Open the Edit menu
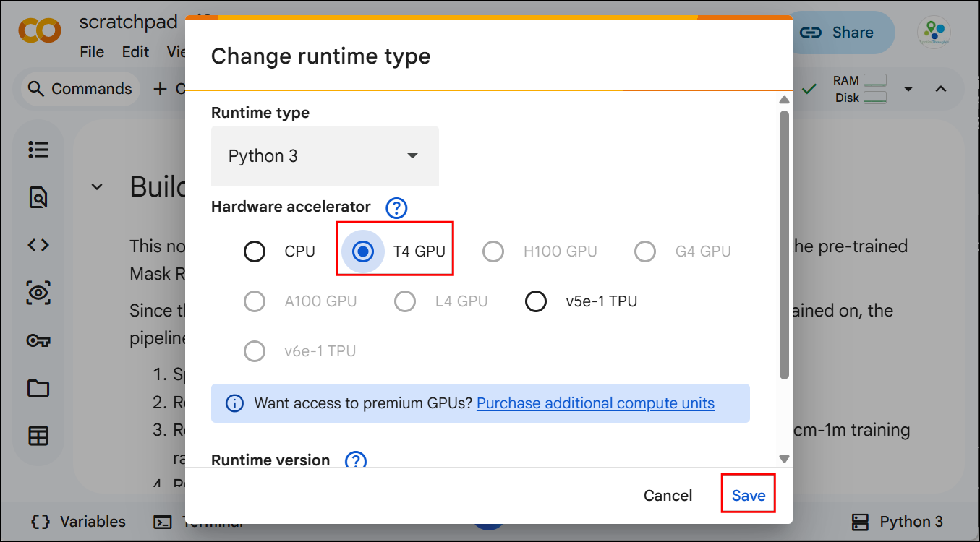Screen dimensions: 980x542 coord(135,52)
